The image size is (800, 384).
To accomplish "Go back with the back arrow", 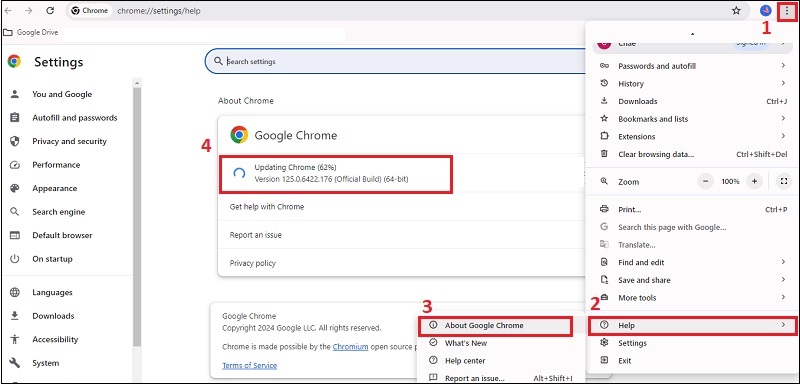I will [8, 11].
